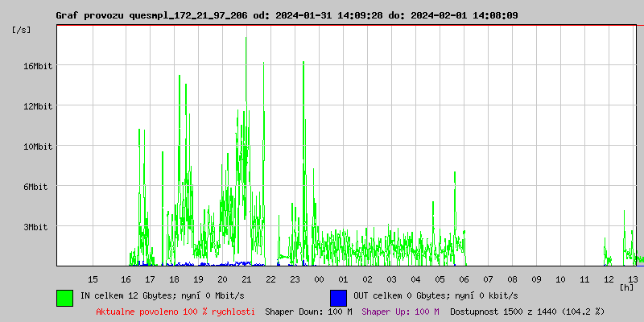
Task: Click the hour 06 marker on time axis
Action: tap(464, 279)
